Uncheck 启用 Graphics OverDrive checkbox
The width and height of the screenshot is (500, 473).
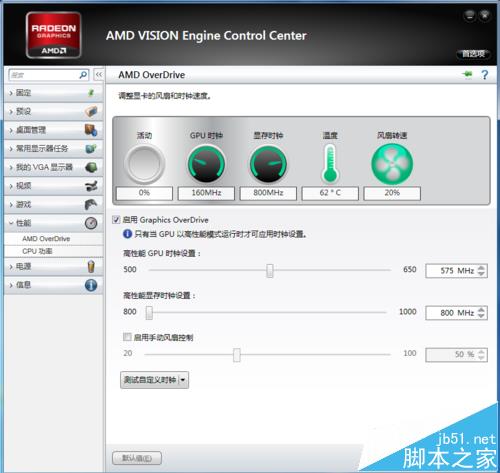click(x=116, y=220)
